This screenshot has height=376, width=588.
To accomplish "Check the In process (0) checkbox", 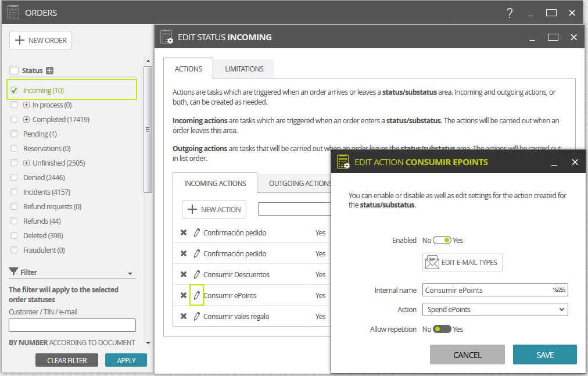I will click(15, 105).
